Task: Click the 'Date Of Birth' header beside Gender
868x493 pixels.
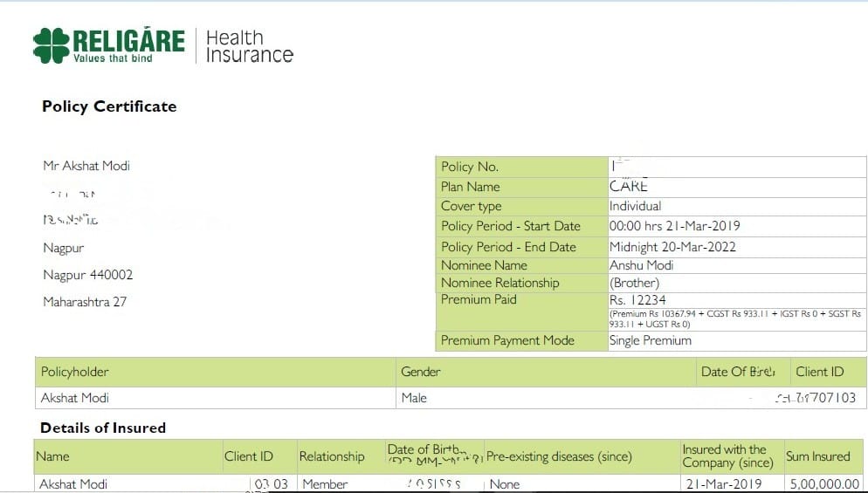Action: [x=738, y=372]
